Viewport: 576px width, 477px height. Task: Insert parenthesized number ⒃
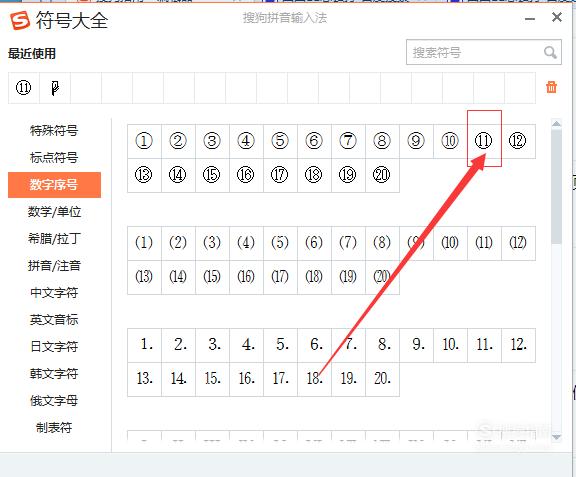coord(246,277)
